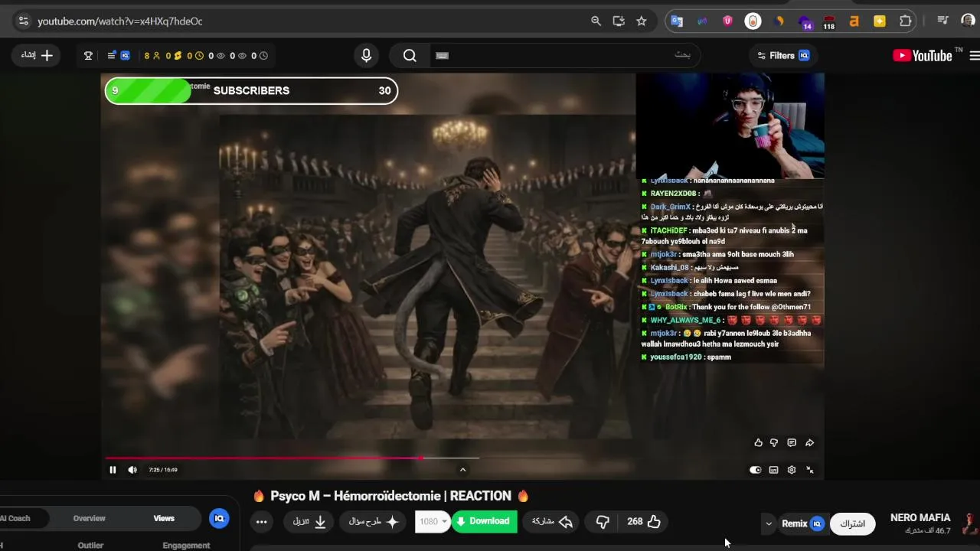This screenshot has width=980, height=551.
Task: Open the YouTube hamburger guide menu
Action: pos(975,55)
